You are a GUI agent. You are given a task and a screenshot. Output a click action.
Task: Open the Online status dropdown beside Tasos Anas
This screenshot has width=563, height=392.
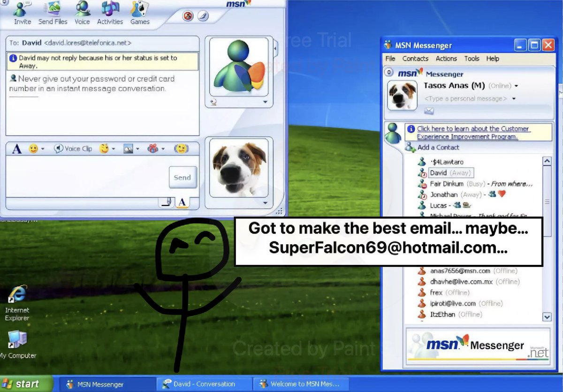pyautogui.click(x=516, y=86)
